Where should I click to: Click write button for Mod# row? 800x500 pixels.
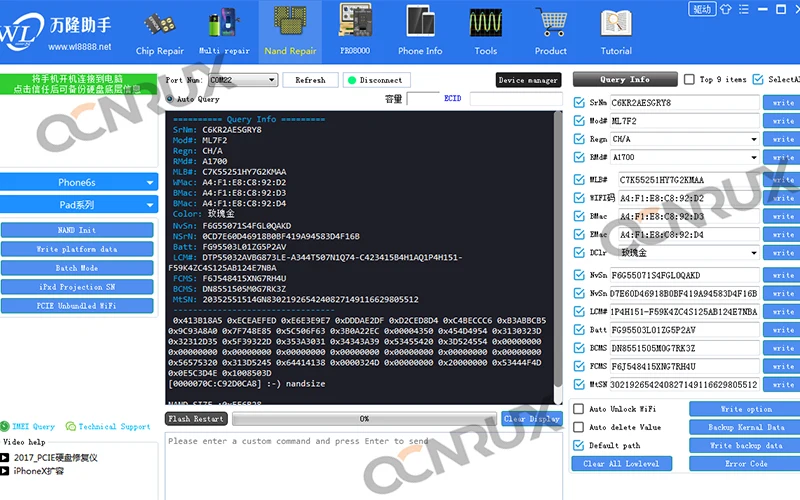point(782,121)
